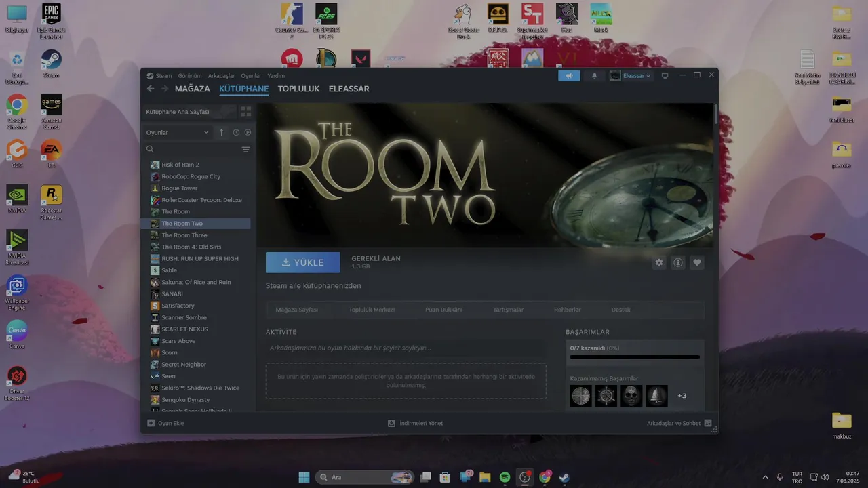Open the Görünüm menu
This screenshot has width=868, height=488.
coord(190,76)
